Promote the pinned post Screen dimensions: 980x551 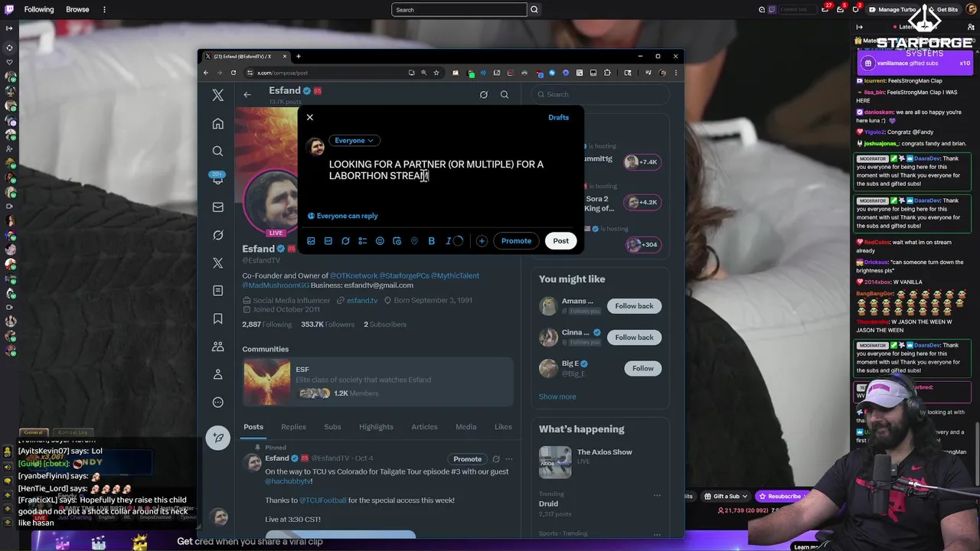(x=467, y=459)
